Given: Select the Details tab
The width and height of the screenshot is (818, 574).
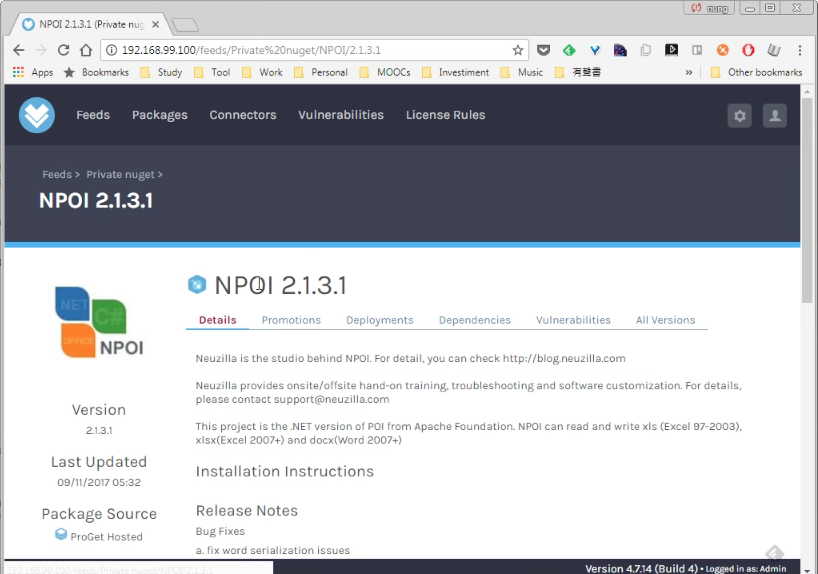Looking at the screenshot, I should click(x=218, y=320).
